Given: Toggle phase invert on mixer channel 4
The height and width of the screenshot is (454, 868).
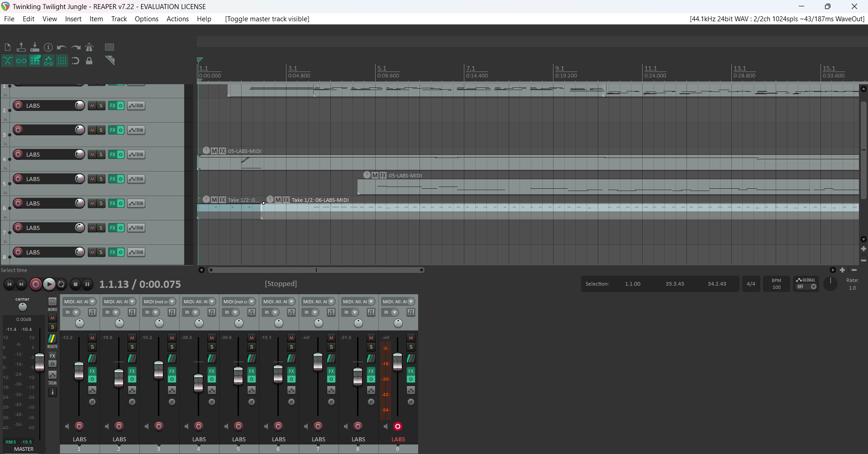Looking at the screenshot, I should tap(212, 402).
